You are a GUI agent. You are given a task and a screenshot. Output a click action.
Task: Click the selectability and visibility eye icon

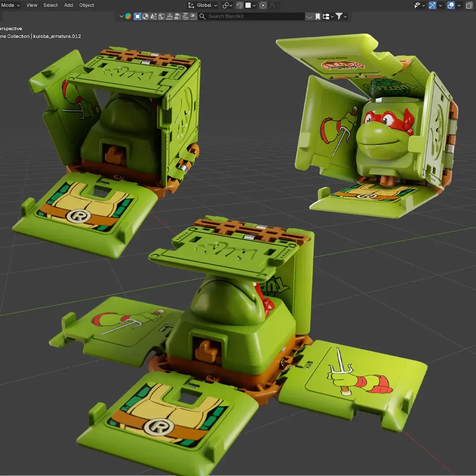coord(417,5)
